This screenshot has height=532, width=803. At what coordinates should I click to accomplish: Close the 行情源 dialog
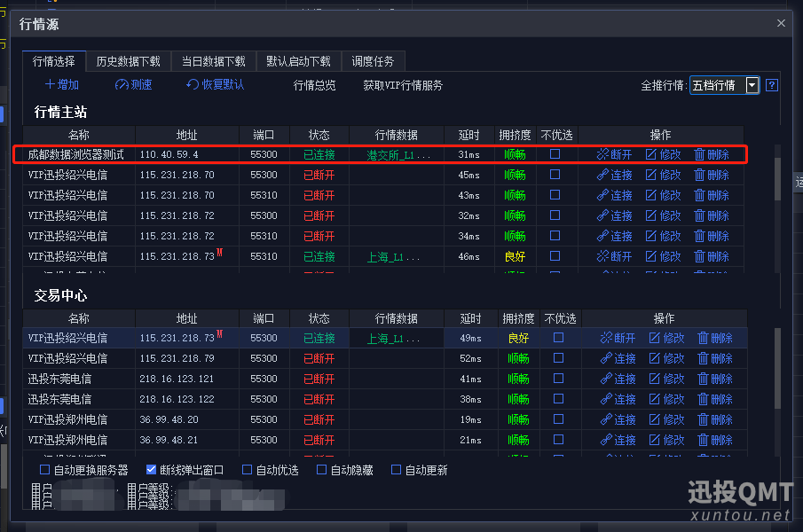click(x=781, y=23)
